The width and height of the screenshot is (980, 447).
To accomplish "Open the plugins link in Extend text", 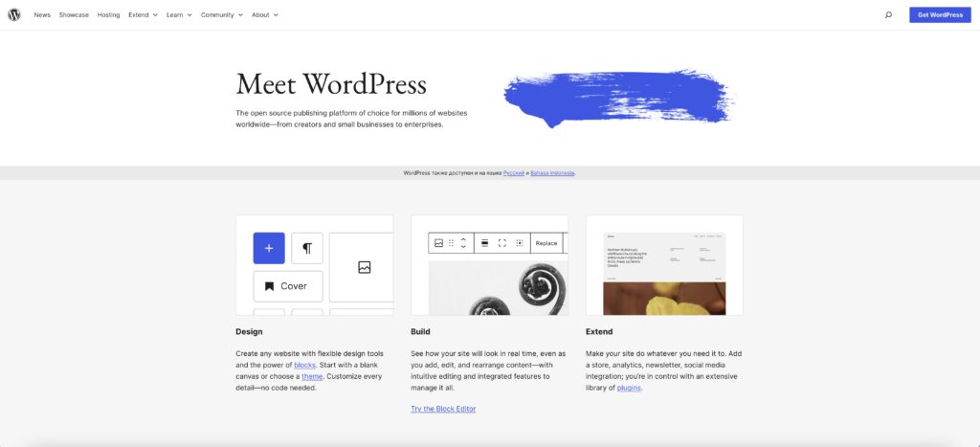I will (x=629, y=388).
